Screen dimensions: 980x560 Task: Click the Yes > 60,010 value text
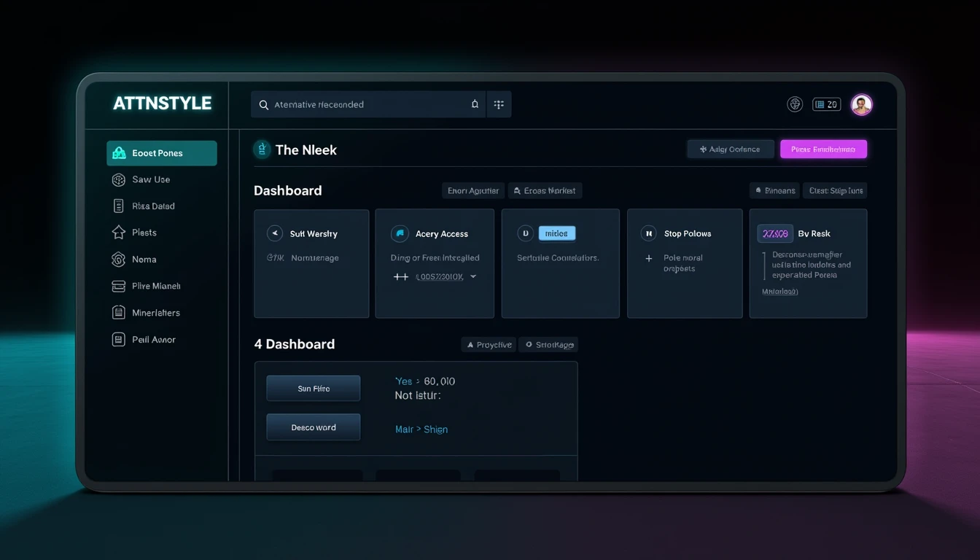coord(425,381)
